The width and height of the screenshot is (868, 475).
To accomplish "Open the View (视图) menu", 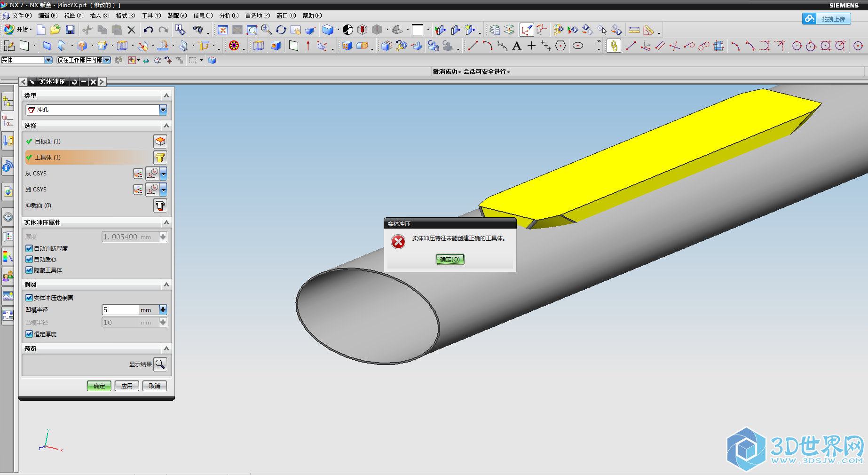I will [x=73, y=16].
